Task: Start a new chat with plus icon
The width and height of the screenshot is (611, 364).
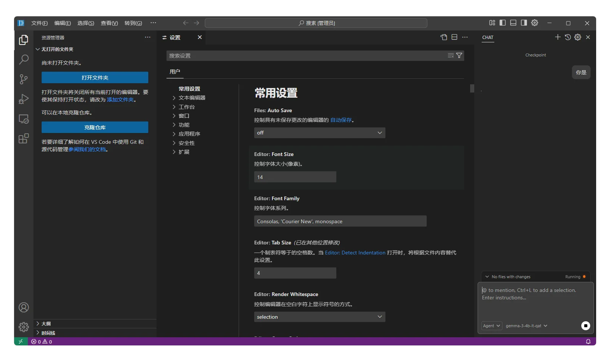Action: pyautogui.click(x=557, y=37)
